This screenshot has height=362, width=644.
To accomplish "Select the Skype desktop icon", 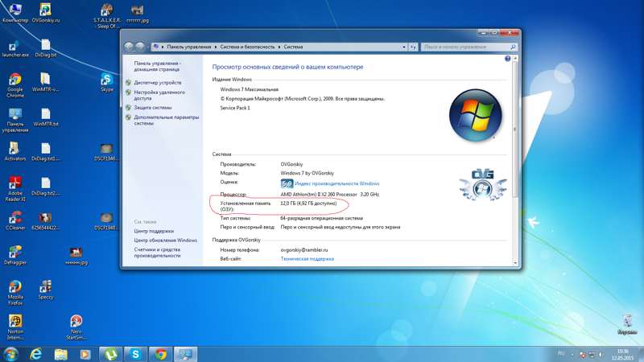I will pos(107,82).
